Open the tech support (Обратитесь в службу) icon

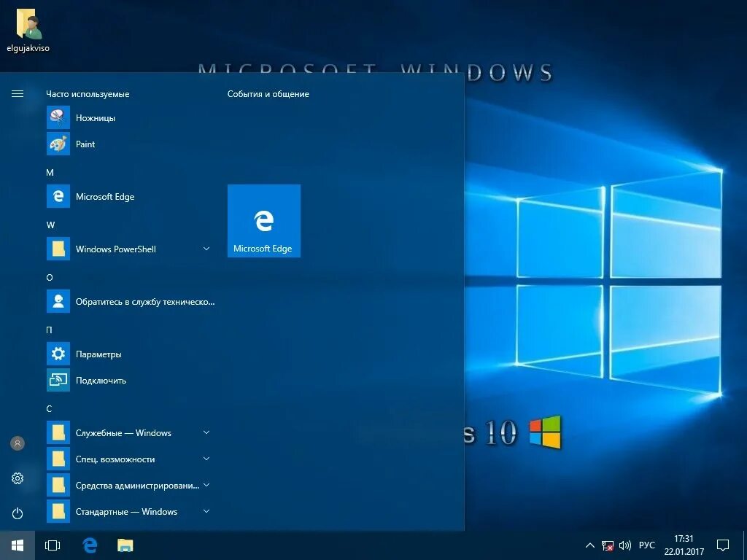[x=58, y=301]
